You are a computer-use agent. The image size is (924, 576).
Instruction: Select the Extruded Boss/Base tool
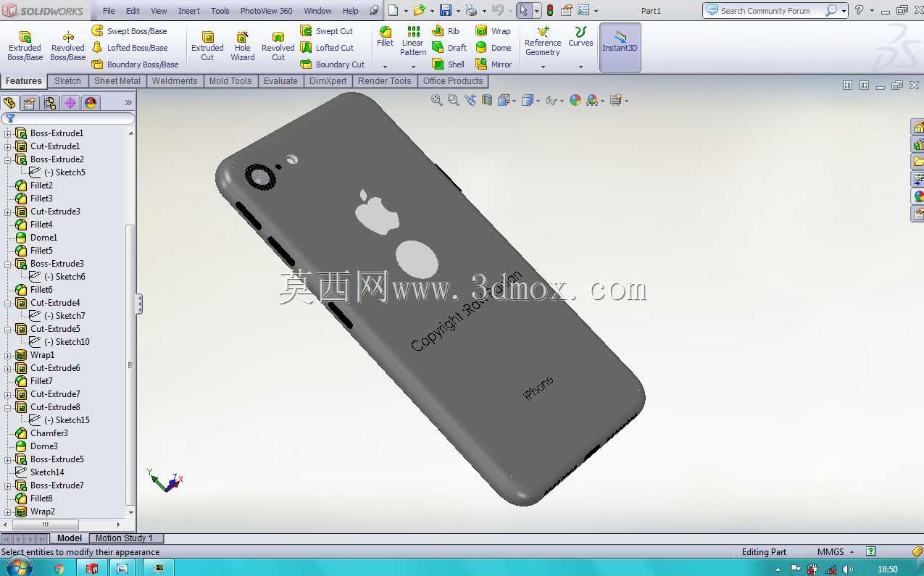[25, 46]
